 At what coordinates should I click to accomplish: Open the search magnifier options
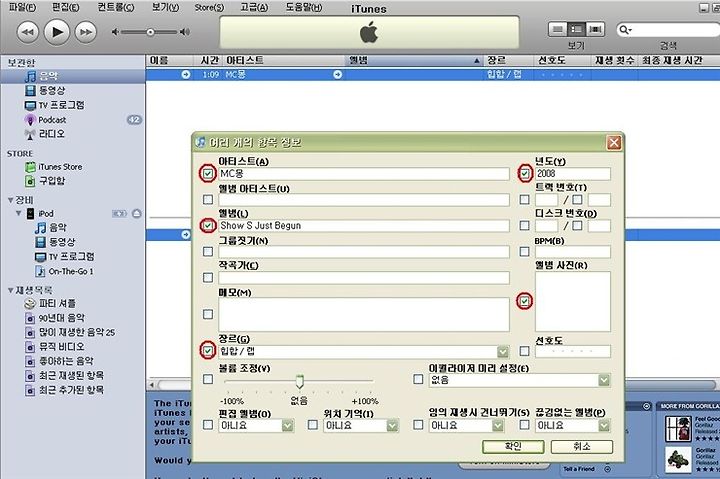pos(625,30)
